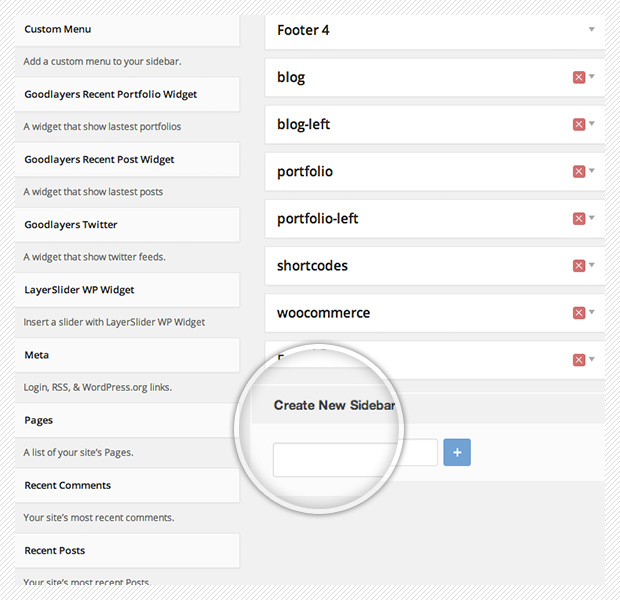Image resolution: width=620 pixels, height=600 pixels.
Task: Delete the portfolio sidebar using red X
Action: [579, 172]
